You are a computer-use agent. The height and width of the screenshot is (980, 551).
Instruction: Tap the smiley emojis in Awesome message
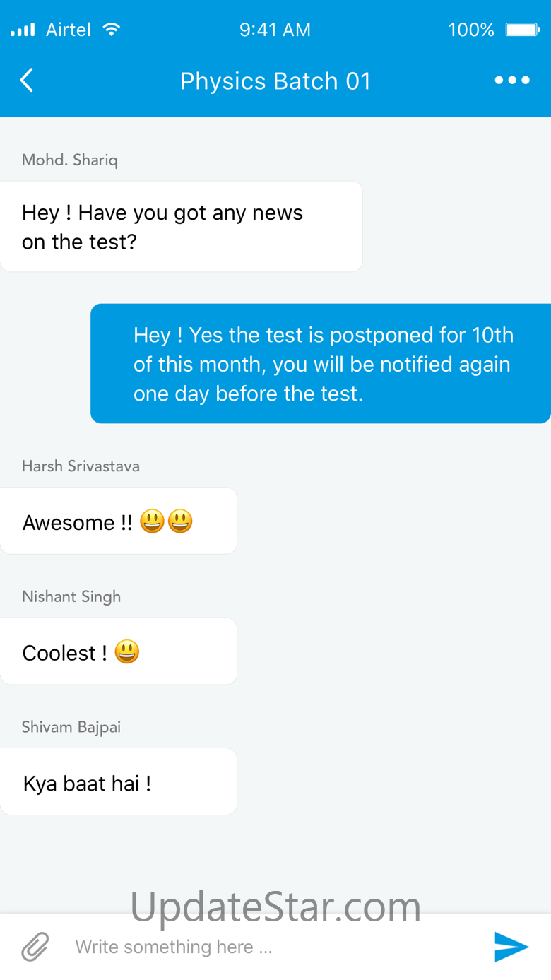[166, 521]
